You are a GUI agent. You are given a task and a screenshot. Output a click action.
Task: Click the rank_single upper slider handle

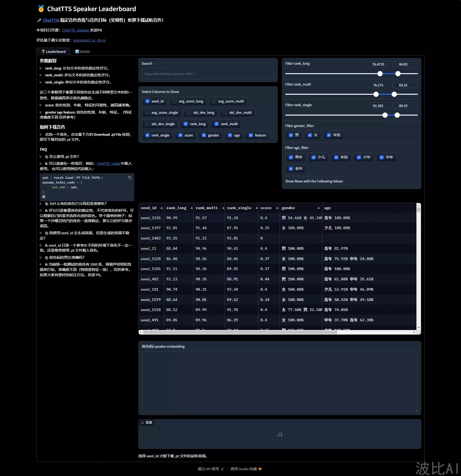pyautogui.click(x=397, y=115)
